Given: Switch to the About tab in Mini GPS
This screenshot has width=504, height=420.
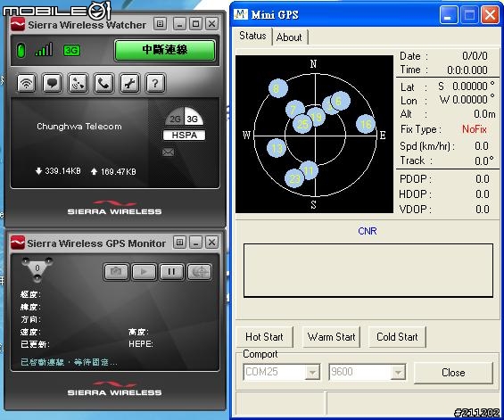Looking at the screenshot, I should point(289,37).
